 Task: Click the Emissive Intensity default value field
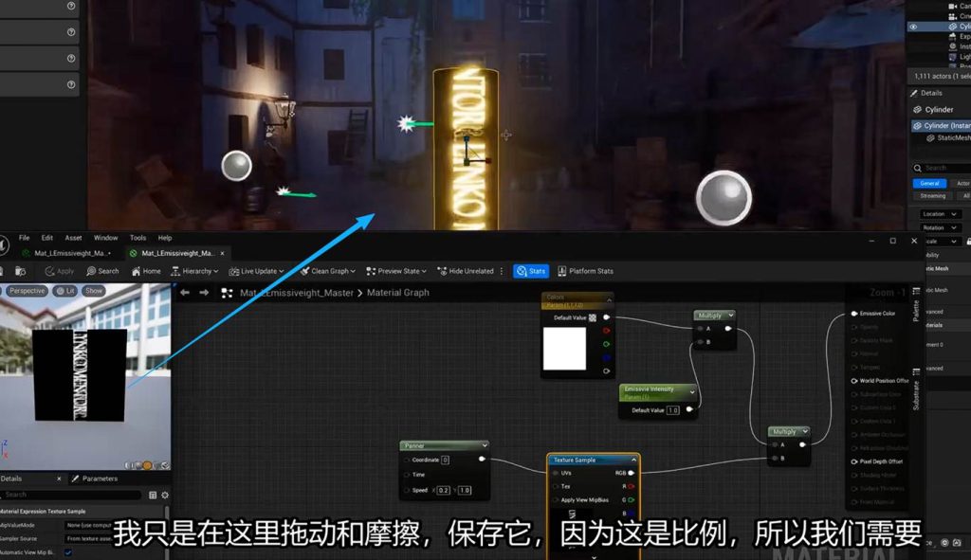pos(672,410)
